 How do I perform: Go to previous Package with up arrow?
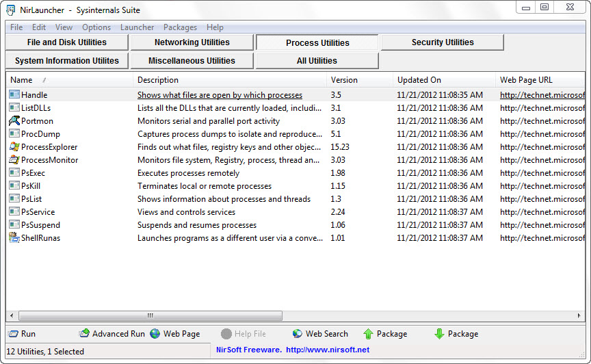tap(385, 334)
